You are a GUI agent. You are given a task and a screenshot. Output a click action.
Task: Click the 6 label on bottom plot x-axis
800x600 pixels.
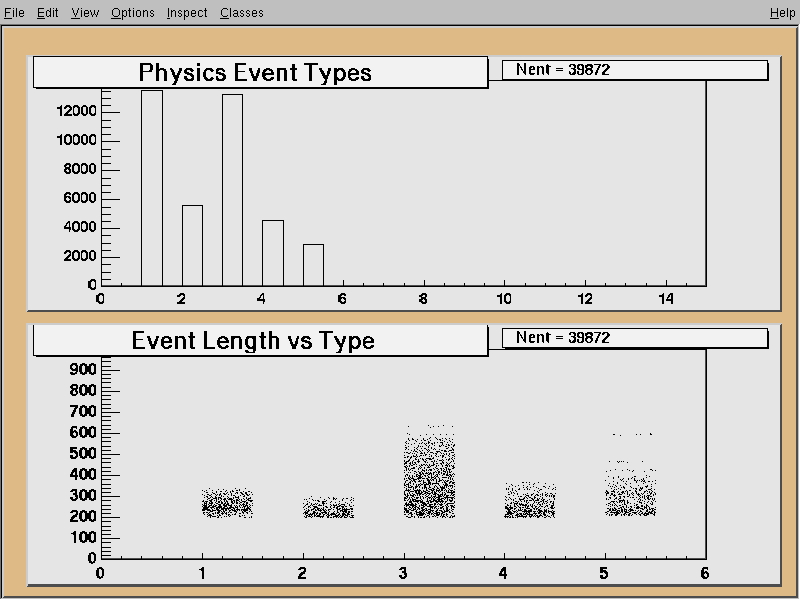(x=705, y=573)
